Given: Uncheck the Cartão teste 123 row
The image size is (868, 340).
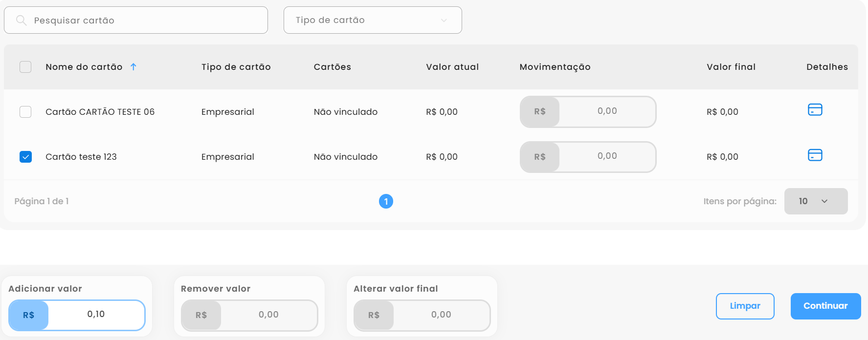Looking at the screenshot, I should [25, 157].
